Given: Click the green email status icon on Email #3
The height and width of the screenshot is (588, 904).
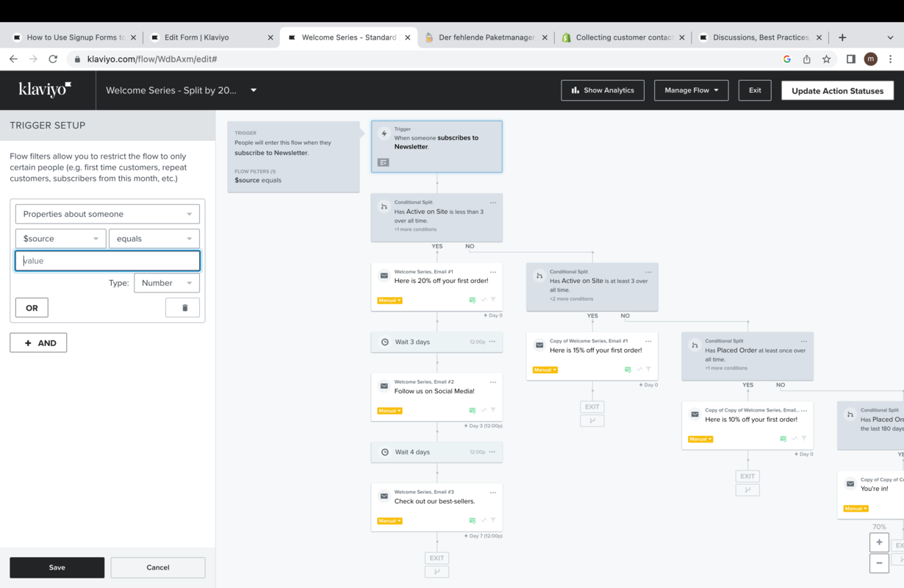Looking at the screenshot, I should (x=473, y=520).
